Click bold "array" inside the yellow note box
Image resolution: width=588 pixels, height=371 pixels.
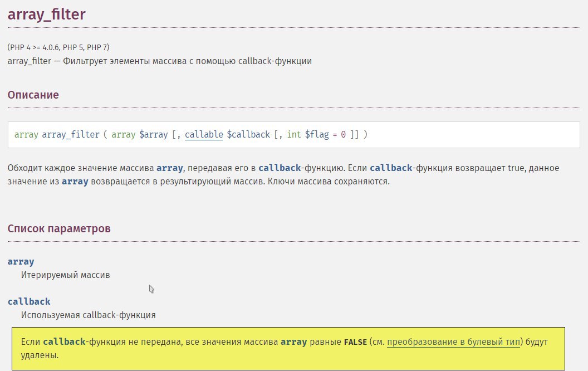coord(293,342)
